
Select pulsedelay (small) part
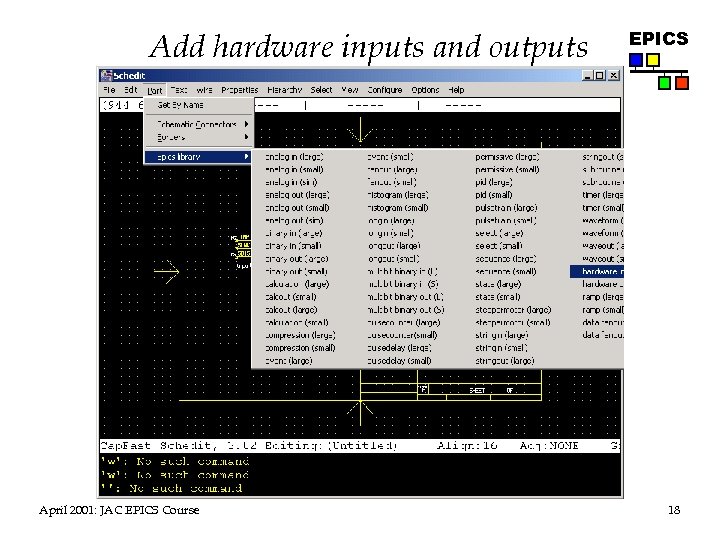tap(399, 361)
